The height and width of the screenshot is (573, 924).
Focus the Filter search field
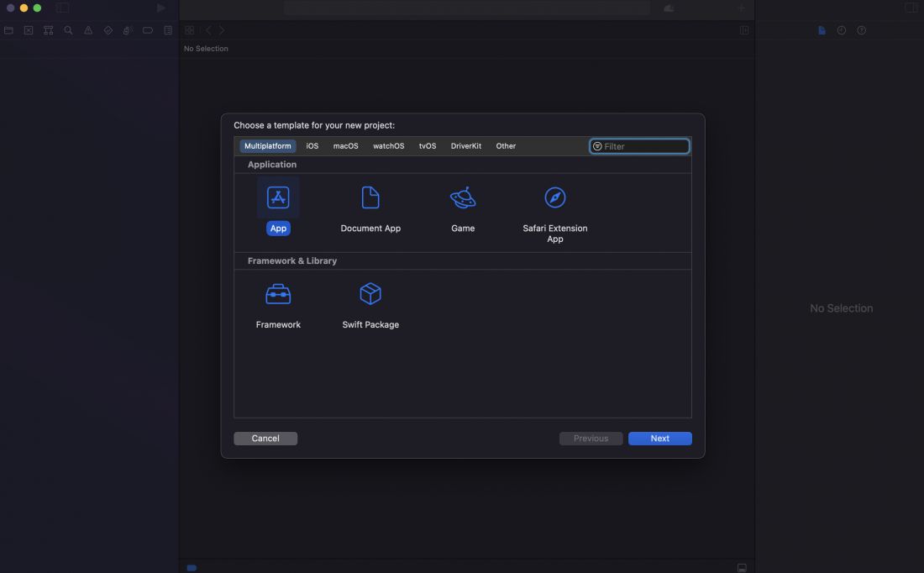[639, 146]
